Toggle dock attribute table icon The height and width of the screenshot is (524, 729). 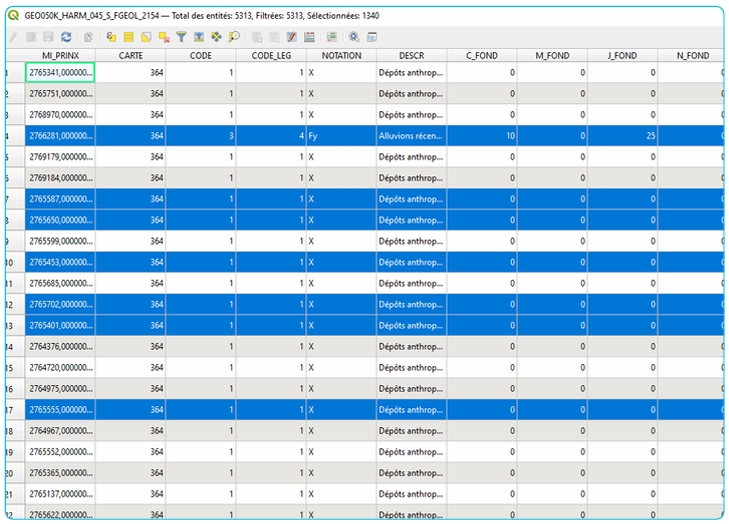point(372,37)
